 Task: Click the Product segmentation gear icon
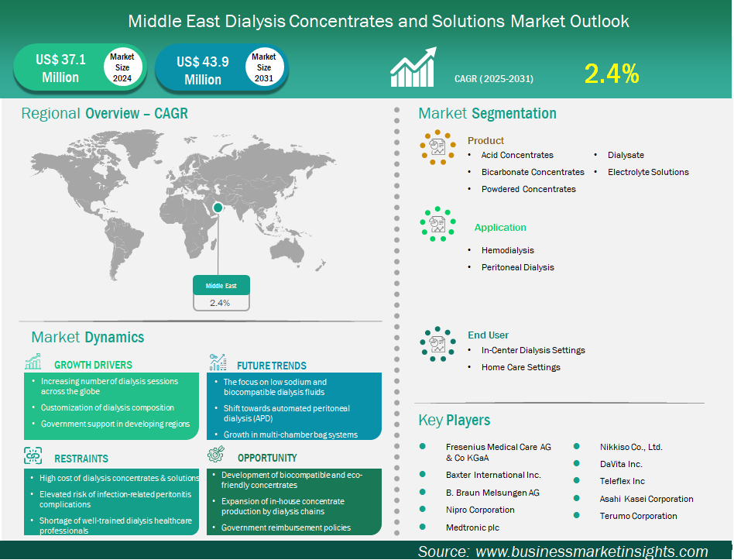tap(437, 146)
